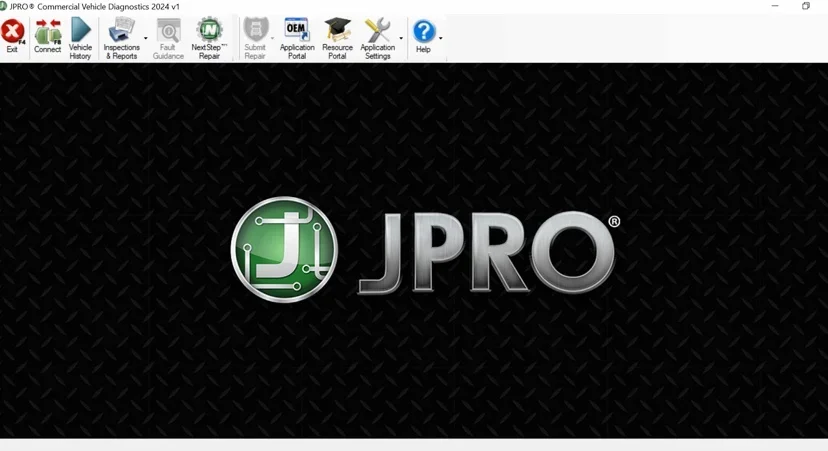Open the OEM Application Portal
Screen dimensions: 828x451
(297, 37)
